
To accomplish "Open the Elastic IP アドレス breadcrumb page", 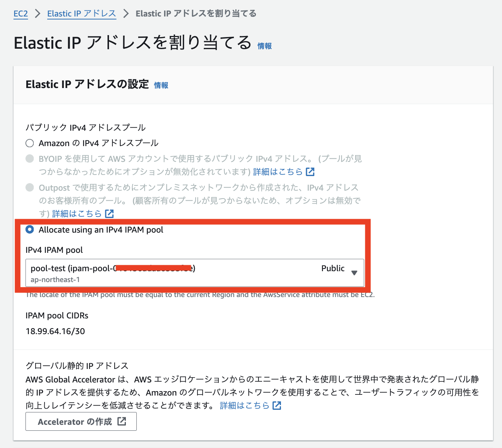I will click(81, 13).
